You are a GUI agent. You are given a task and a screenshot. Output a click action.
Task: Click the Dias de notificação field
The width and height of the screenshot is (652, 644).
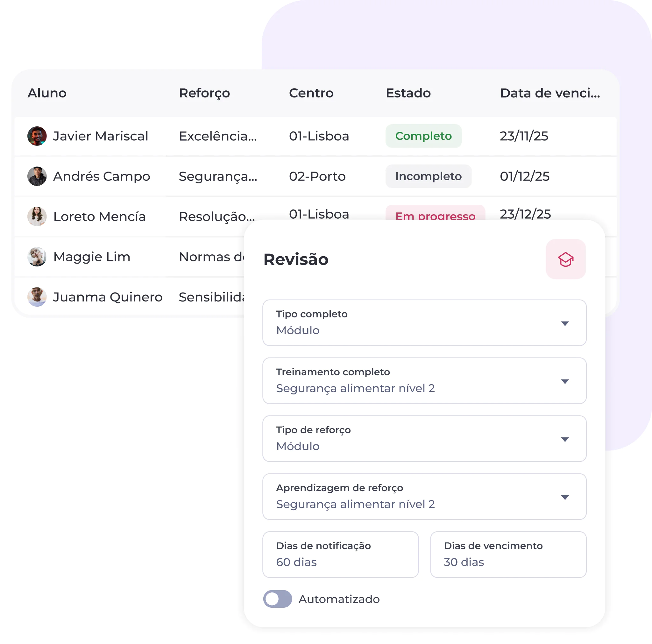pyautogui.click(x=341, y=555)
